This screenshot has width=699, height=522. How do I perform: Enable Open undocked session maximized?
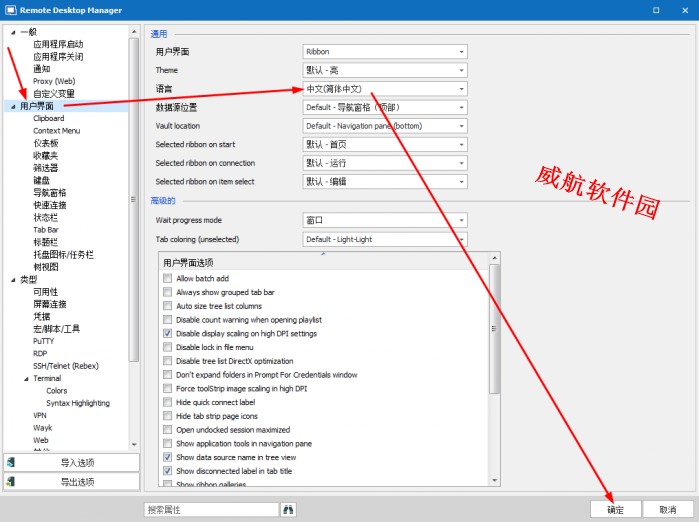pyautogui.click(x=168, y=430)
